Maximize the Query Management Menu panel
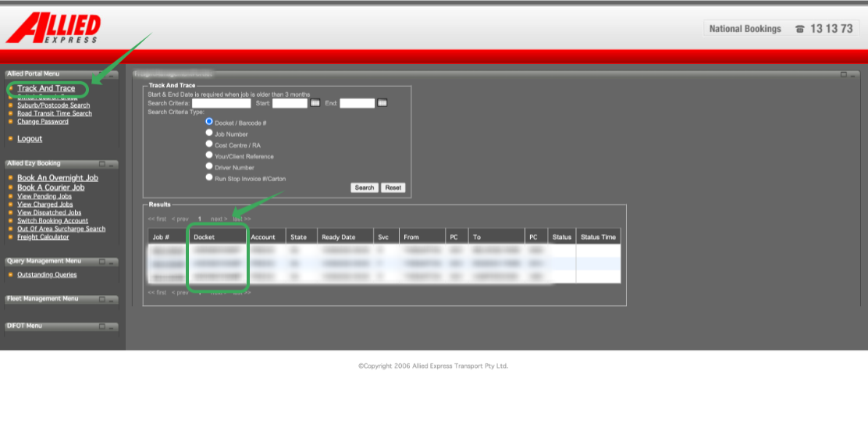 click(x=101, y=262)
